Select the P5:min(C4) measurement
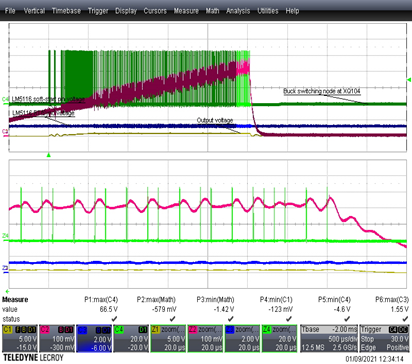The width and height of the screenshot is (412, 364). 334,300
